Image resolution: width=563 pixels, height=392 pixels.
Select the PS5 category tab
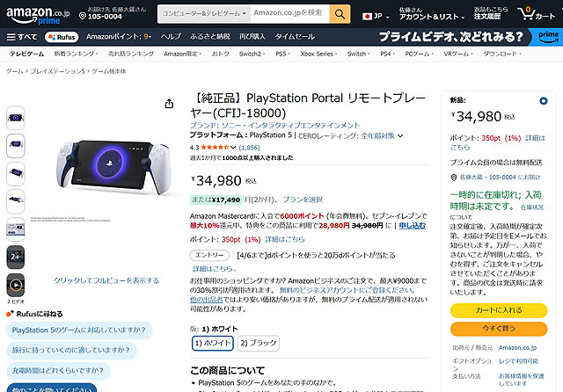point(281,54)
